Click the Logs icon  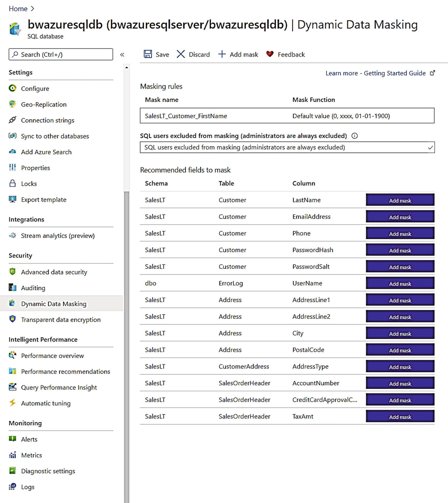coord(13,486)
